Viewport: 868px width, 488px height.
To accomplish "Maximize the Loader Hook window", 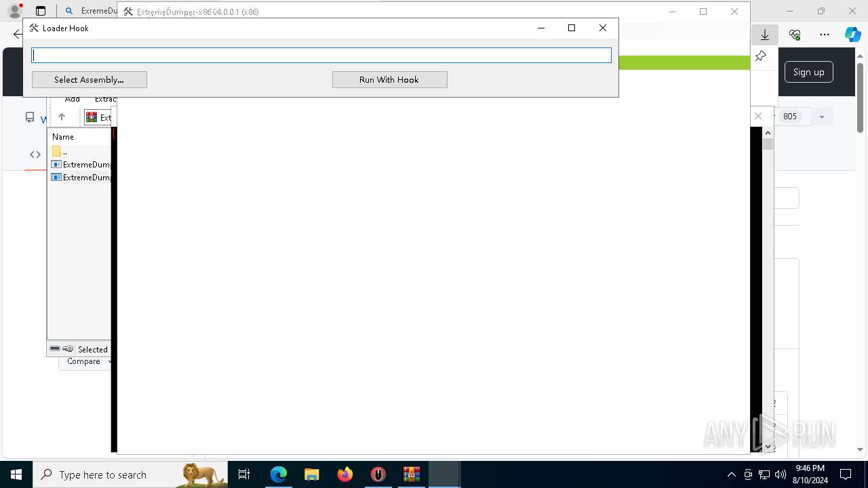I will pos(572,28).
